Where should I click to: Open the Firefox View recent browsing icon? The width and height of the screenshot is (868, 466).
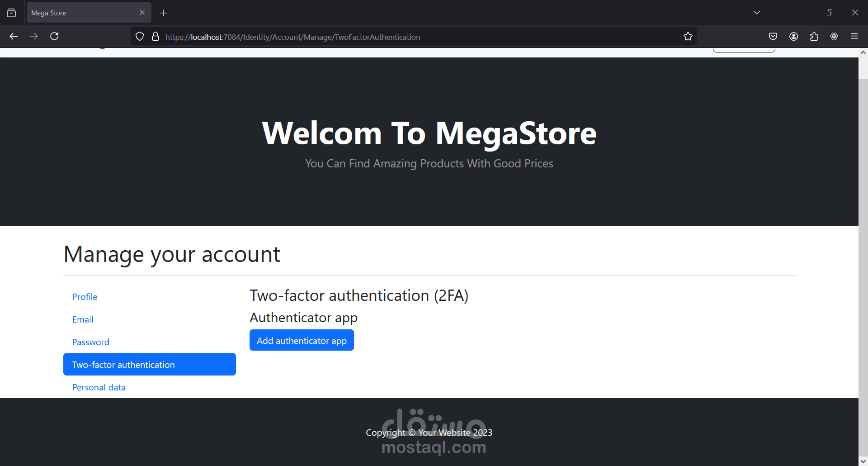pyautogui.click(x=11, y=13)
